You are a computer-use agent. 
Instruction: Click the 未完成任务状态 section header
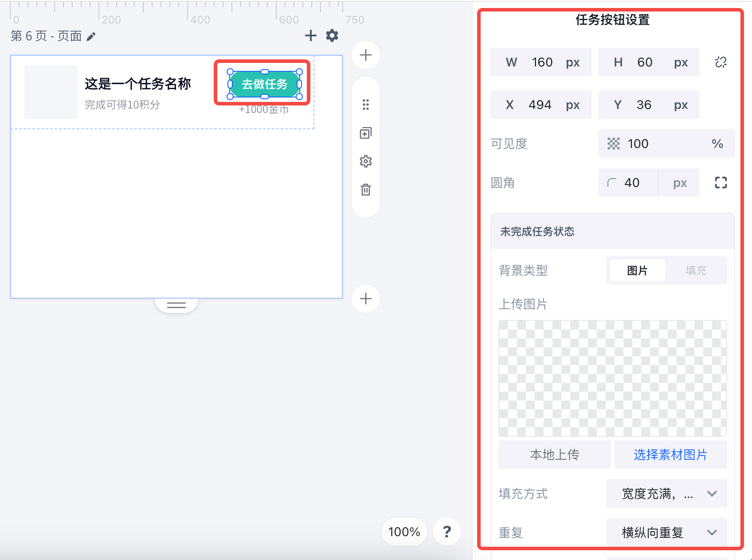[613, 231]
